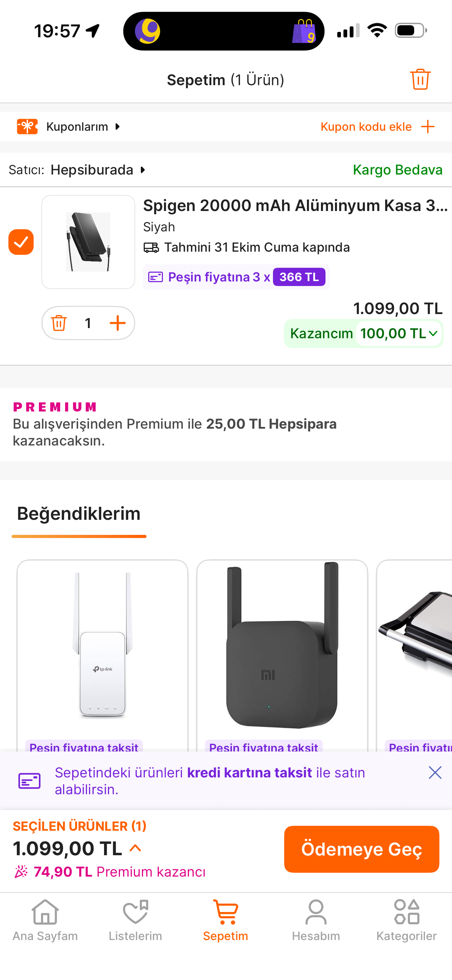The image size is (452, 980).
Task: Open the Spigen power bank thumbnail
Action: pos(88,242)
